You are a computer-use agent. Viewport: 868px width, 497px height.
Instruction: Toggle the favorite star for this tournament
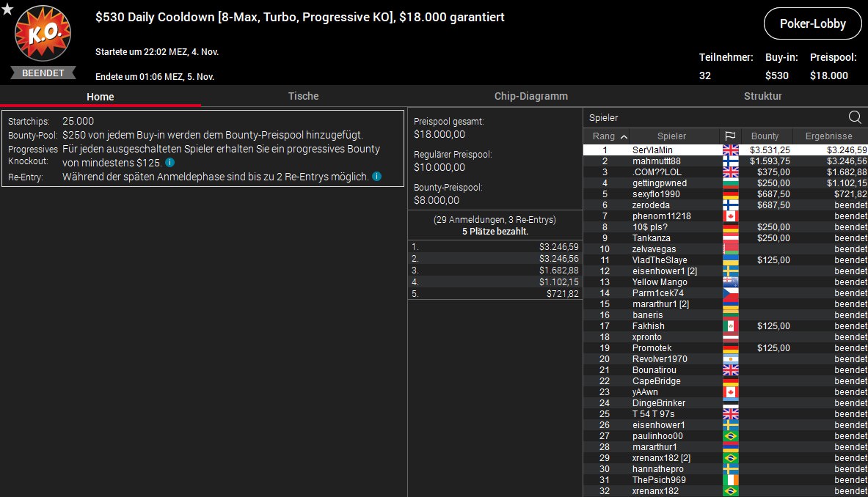pos(7,8)
